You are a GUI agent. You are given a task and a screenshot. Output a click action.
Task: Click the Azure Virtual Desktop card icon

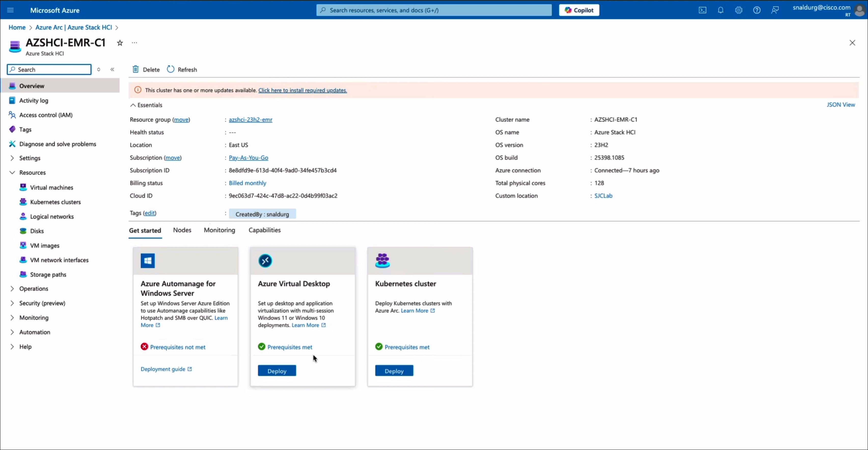coord(265,261)
